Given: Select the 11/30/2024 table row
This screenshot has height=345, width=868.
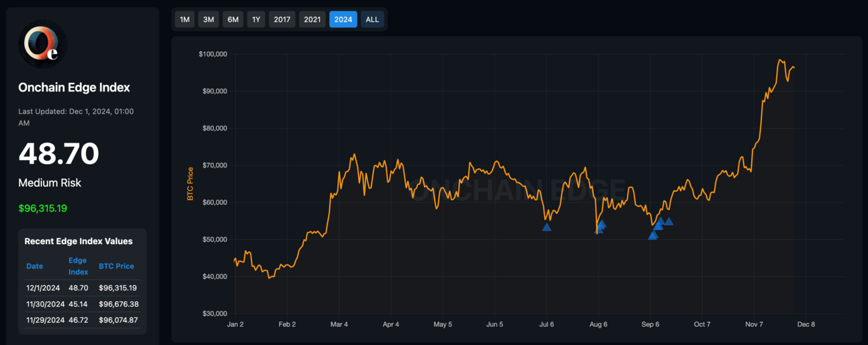Looking at the screenshot, I should (82, 304).
